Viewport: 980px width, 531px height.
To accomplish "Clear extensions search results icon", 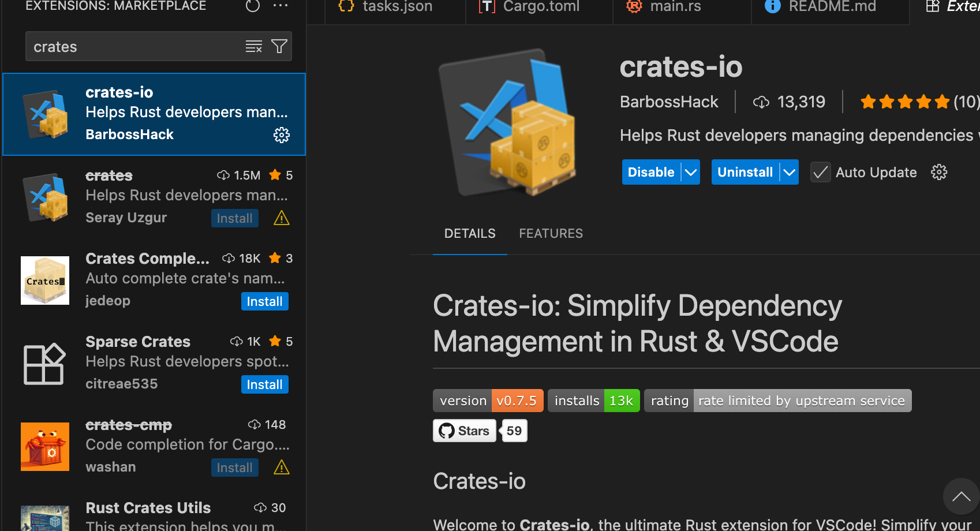I will coord(254,47).
